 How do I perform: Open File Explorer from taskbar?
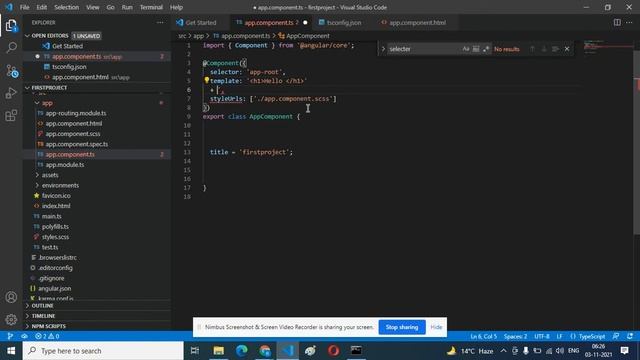click(x=219, y=351)
